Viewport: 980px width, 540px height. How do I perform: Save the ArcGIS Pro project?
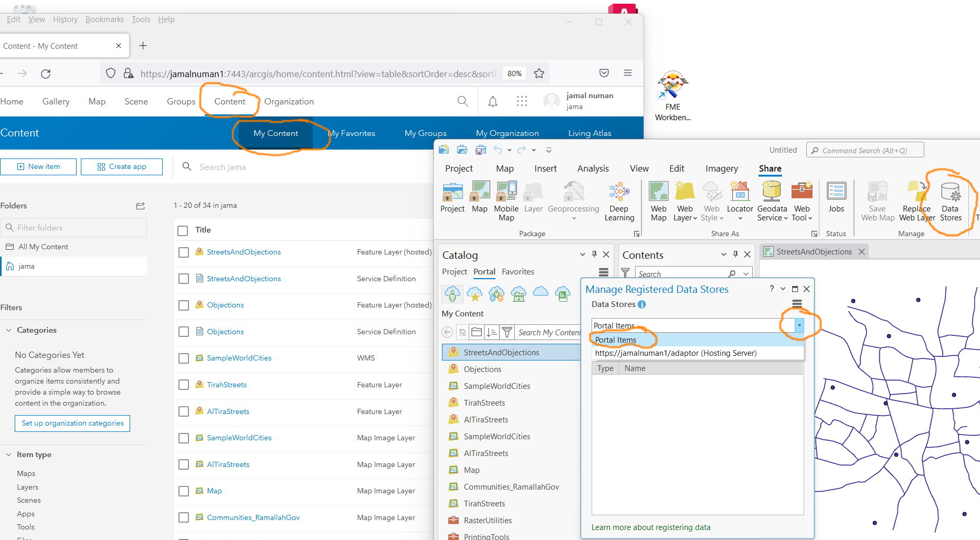(480, 150)
